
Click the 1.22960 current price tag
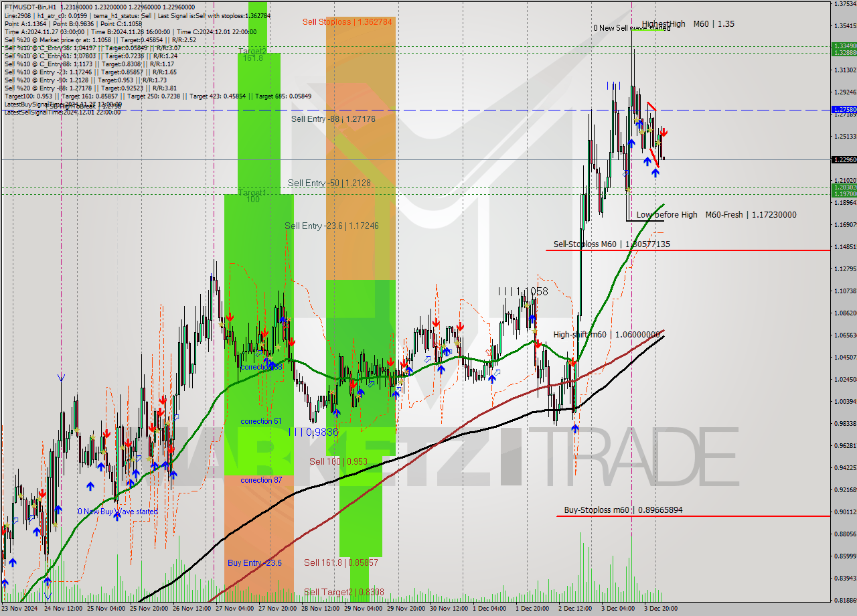844,160
